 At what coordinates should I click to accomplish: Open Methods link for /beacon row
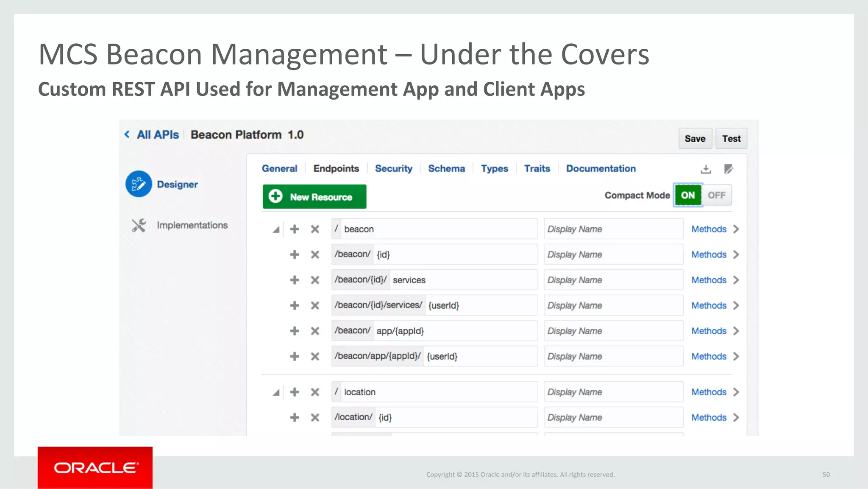tap(709, 229)
